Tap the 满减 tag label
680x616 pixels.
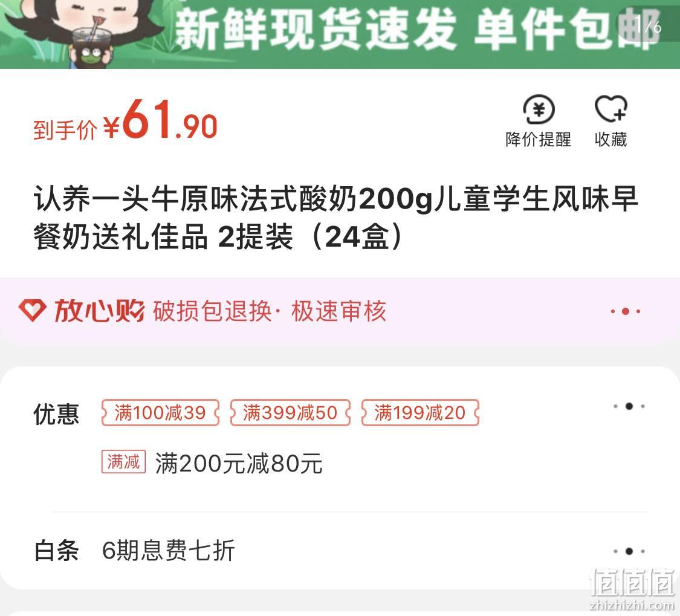(x=123, y=462)
